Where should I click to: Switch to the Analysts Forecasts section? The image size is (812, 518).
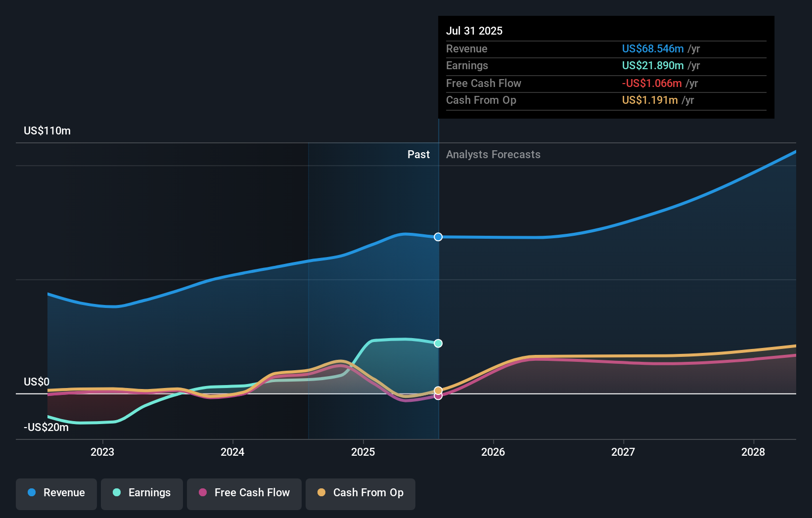coord(493,154)
